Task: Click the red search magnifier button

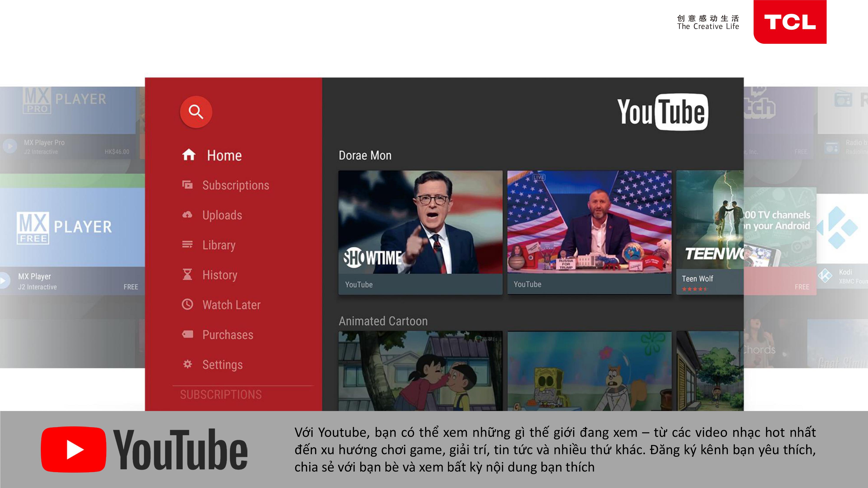Action: 196,111
